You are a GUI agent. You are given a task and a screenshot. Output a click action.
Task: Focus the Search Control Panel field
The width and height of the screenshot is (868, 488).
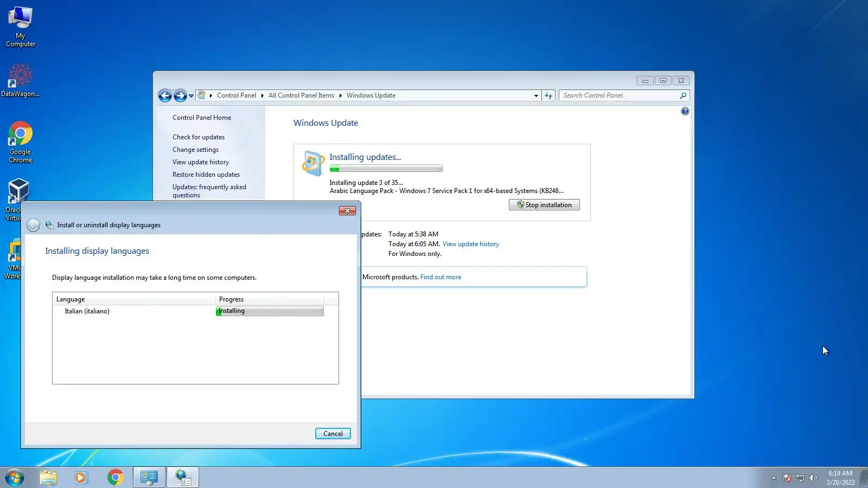coord(620,95)
